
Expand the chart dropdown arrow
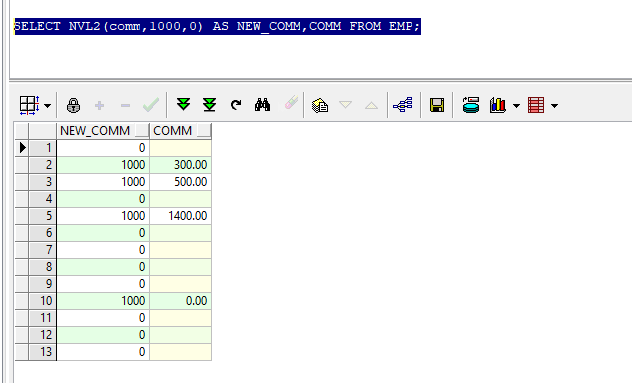point(516,106)
